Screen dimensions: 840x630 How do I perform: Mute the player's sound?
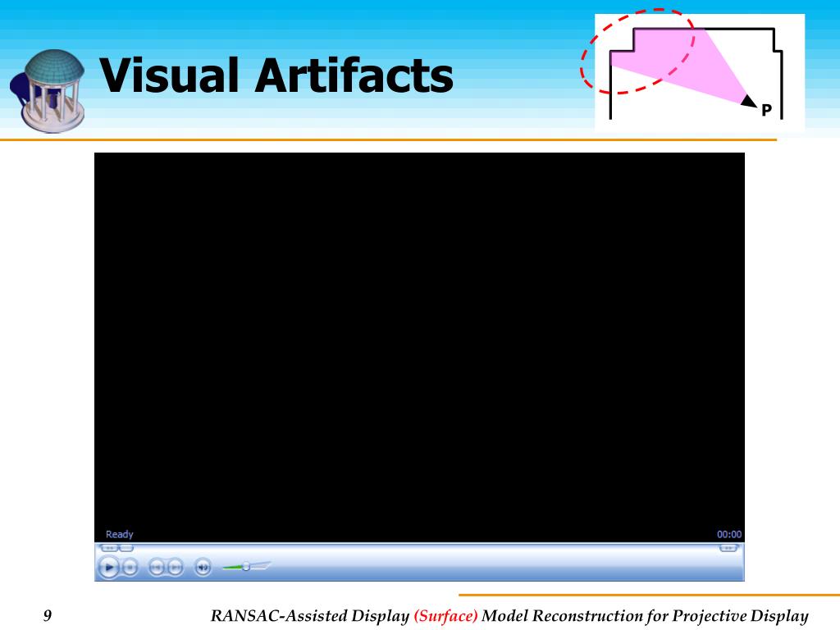(x=203, y=567)
